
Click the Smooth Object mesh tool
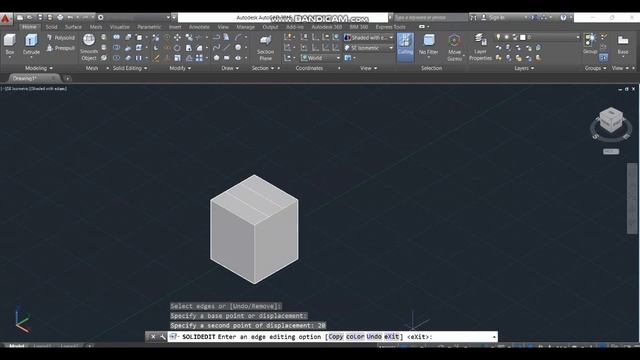pyautogui.click(x=89, y=47)
